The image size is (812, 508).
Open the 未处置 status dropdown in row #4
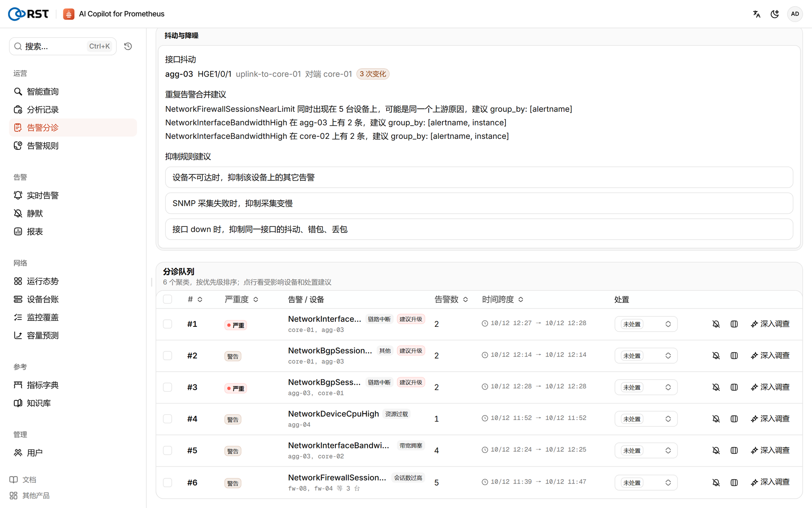[646, 419]
